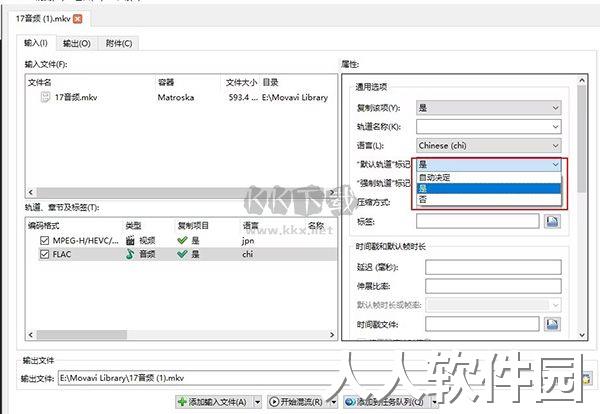Click the 目录 column header
This screenshot has height=414, width=600.
tap(270, 82)
